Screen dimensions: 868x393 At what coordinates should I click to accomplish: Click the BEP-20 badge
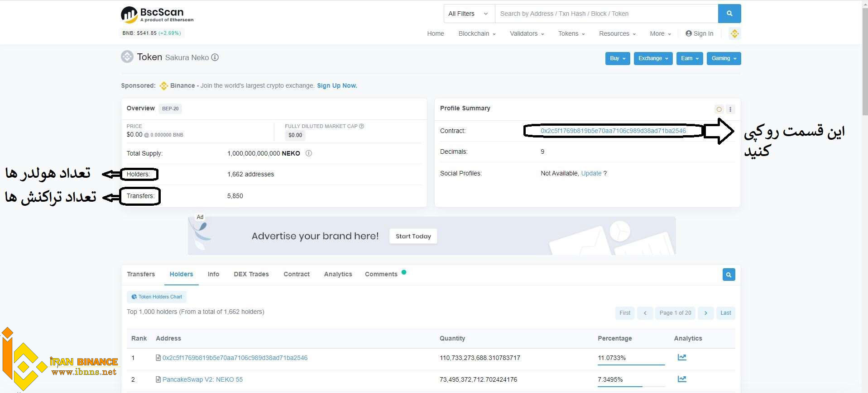170,109
